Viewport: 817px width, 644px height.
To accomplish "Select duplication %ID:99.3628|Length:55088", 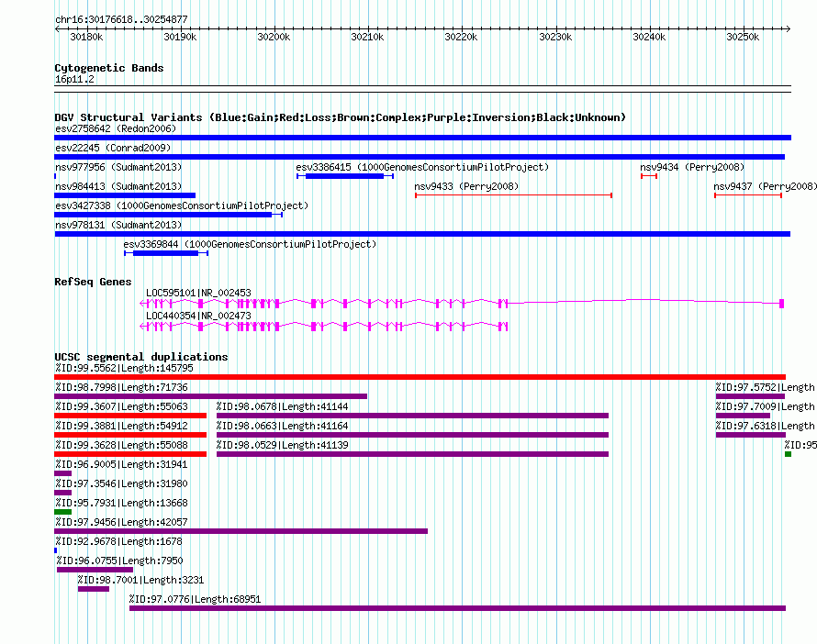I will [121, 445].
